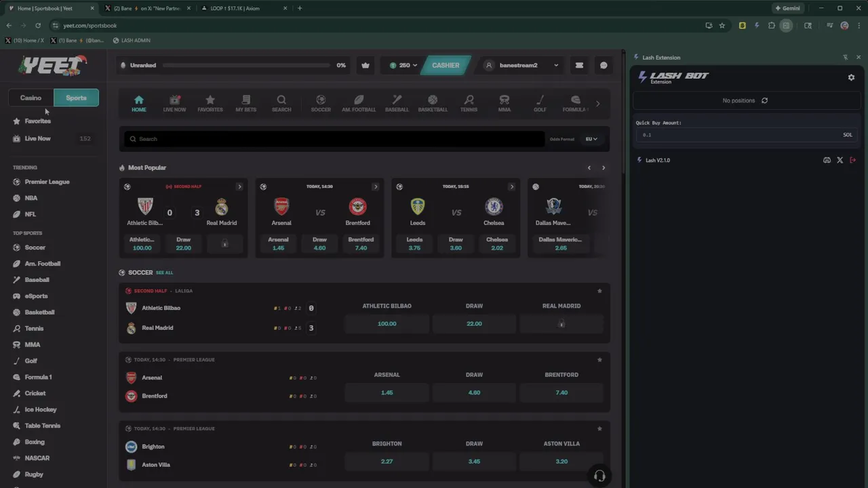Select Basketball icon in top nav bar
The height and width of the screenshot is (488, 868).
[x=433, y=103]
